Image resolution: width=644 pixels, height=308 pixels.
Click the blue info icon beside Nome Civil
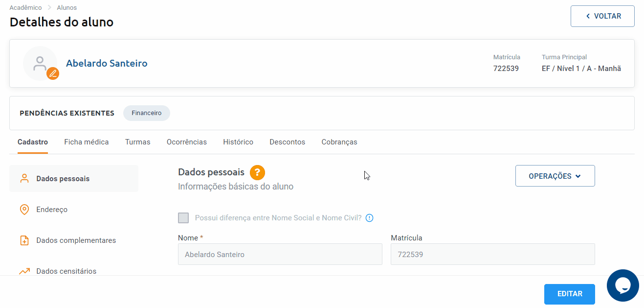[x=370, y=218]
